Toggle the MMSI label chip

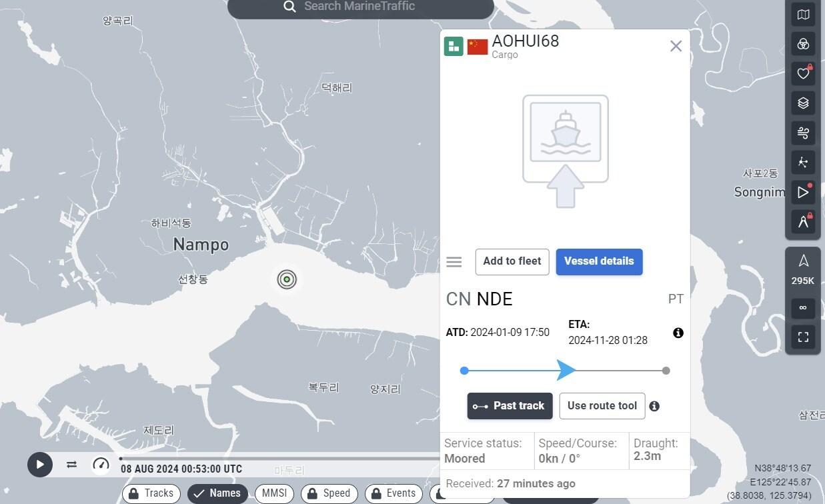click(274, 493)
